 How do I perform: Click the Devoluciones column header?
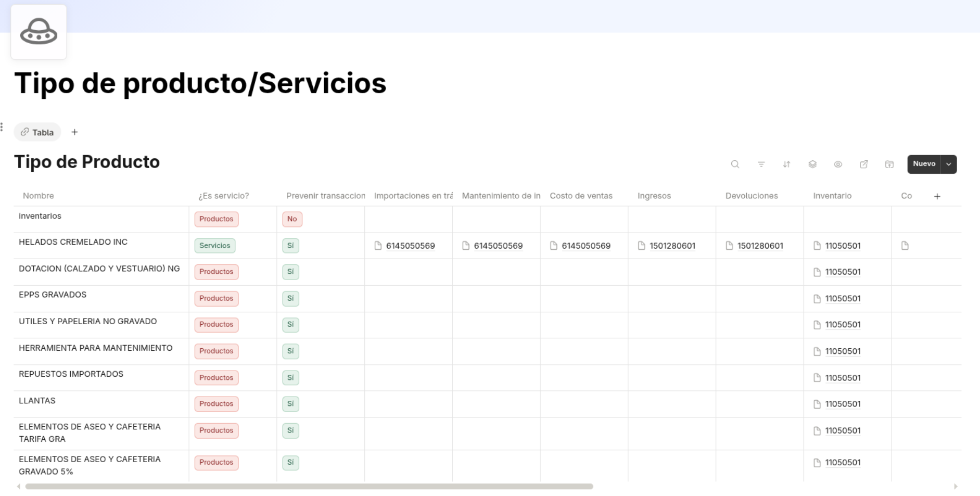coord(752,196)
